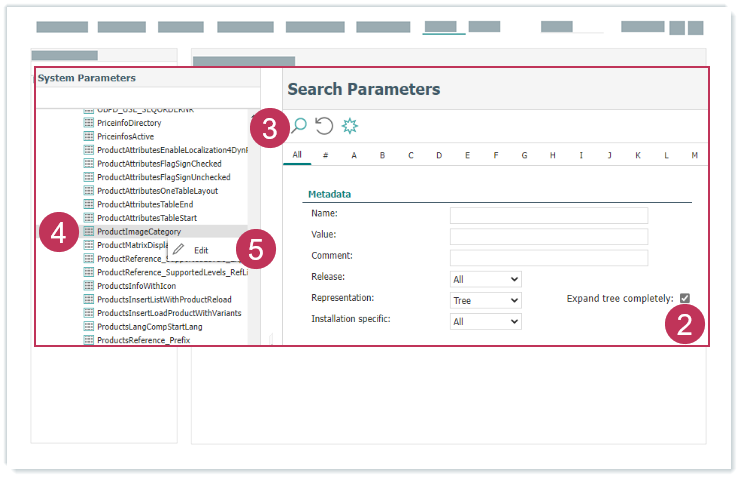Select ProductAttributesOneTableLayout in the tree
This screenshot has height=479, width=741.
coord(157,191)
